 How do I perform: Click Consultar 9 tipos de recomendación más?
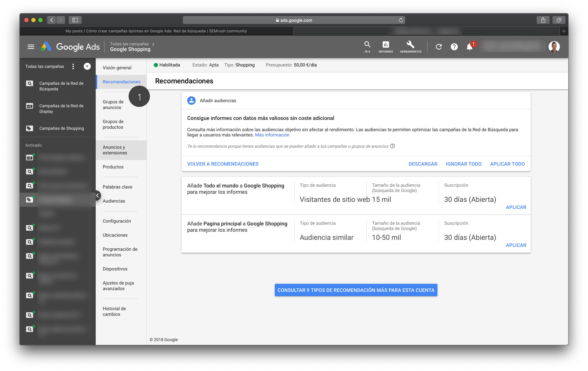[356, 290]
